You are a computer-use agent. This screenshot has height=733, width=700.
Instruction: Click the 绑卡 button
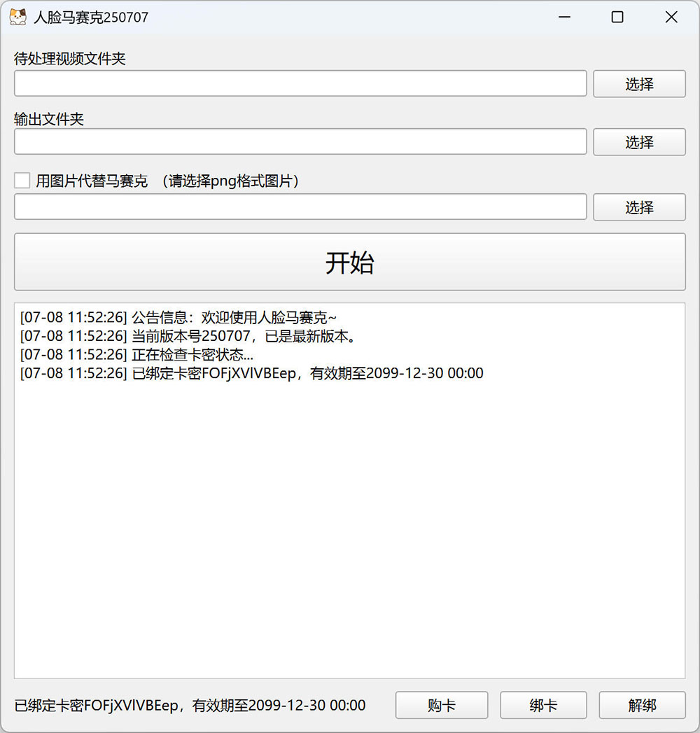click(543, 705)
